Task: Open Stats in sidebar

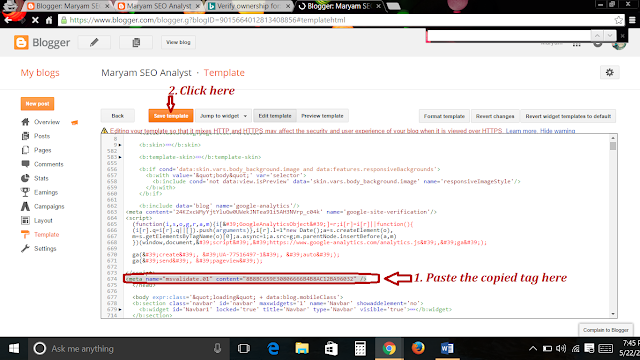Action: pos(41,178)
